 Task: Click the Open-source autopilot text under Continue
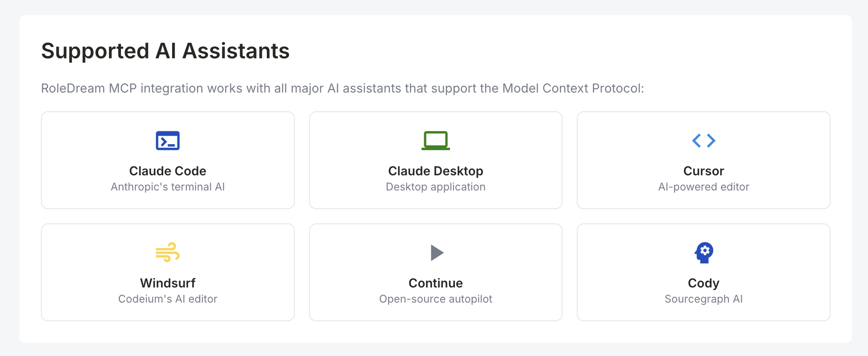[x=435, y=299]
